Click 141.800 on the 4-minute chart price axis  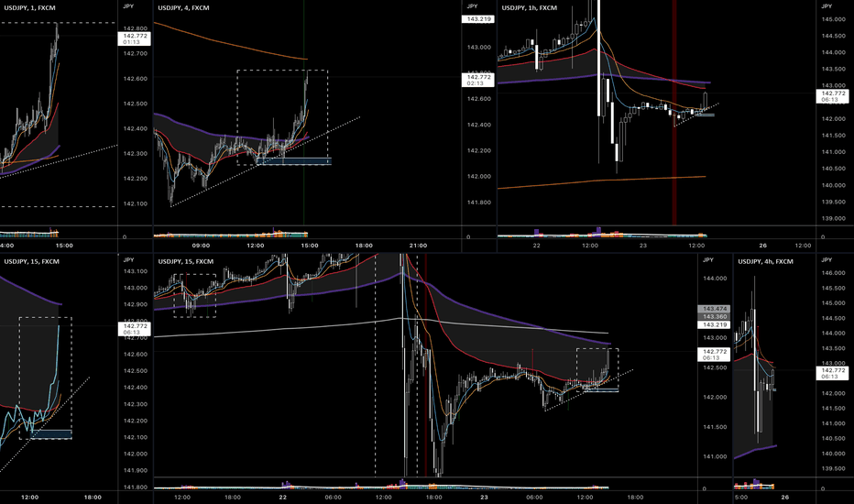[478, 203]
